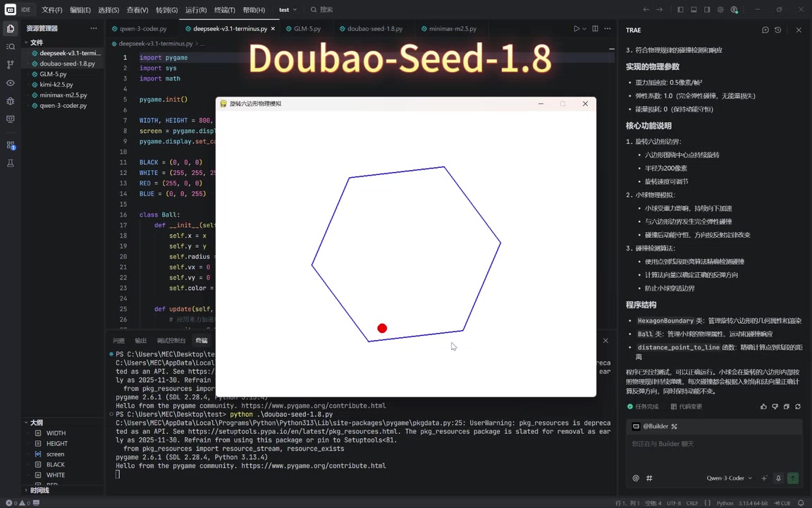Screen dimensions: 812x508
Task: Open notifications bell in status bar
Action: coord(801,503)
